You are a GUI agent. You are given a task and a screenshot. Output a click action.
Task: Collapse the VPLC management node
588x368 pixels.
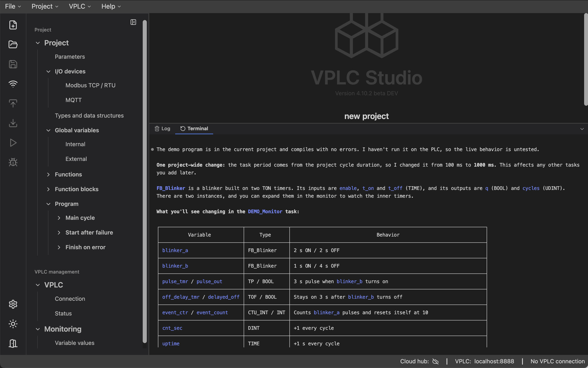click(38, 285)
